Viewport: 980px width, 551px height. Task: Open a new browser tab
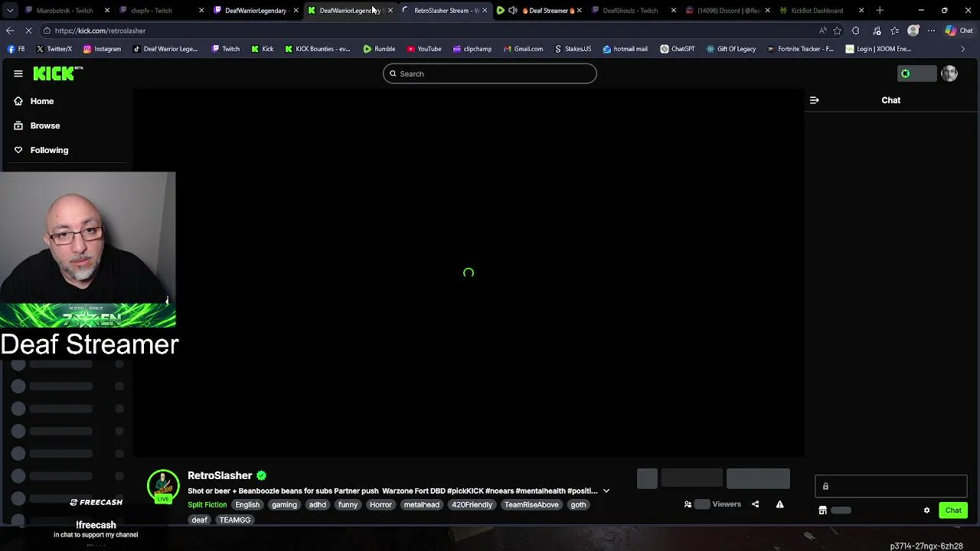click(x=880, y=11)
